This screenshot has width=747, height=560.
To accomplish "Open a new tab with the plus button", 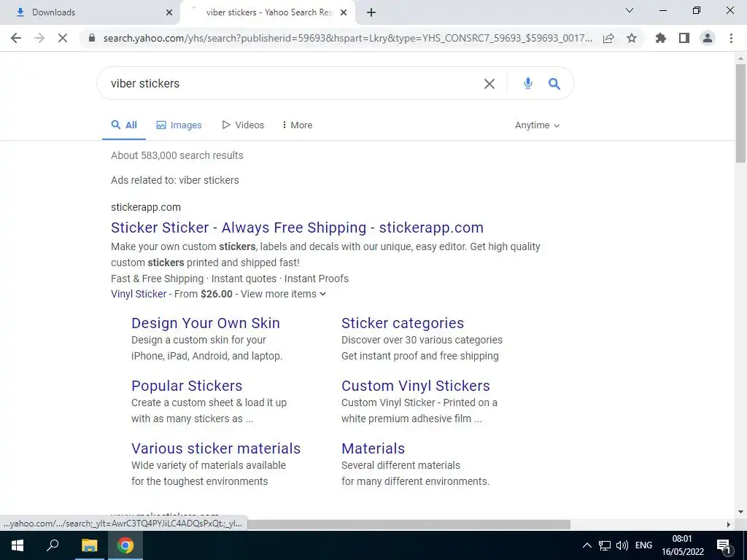I will click(371, 12).
